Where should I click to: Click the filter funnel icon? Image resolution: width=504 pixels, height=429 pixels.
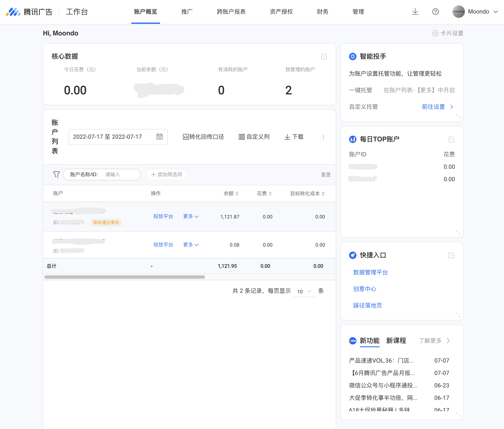(56, 174)
